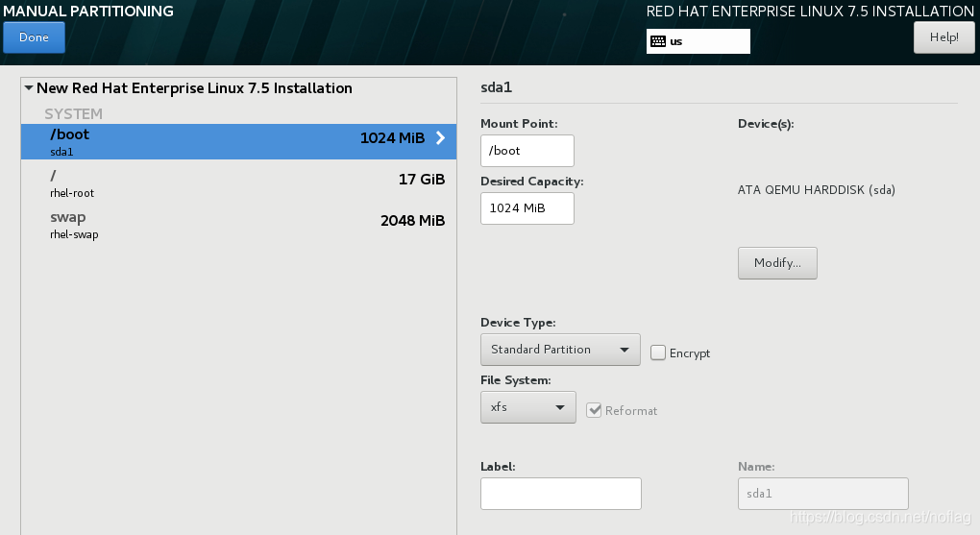The image size is (980, 535).
Task: Click the disabled Name field sda1
Action: (x=823, y=494)
